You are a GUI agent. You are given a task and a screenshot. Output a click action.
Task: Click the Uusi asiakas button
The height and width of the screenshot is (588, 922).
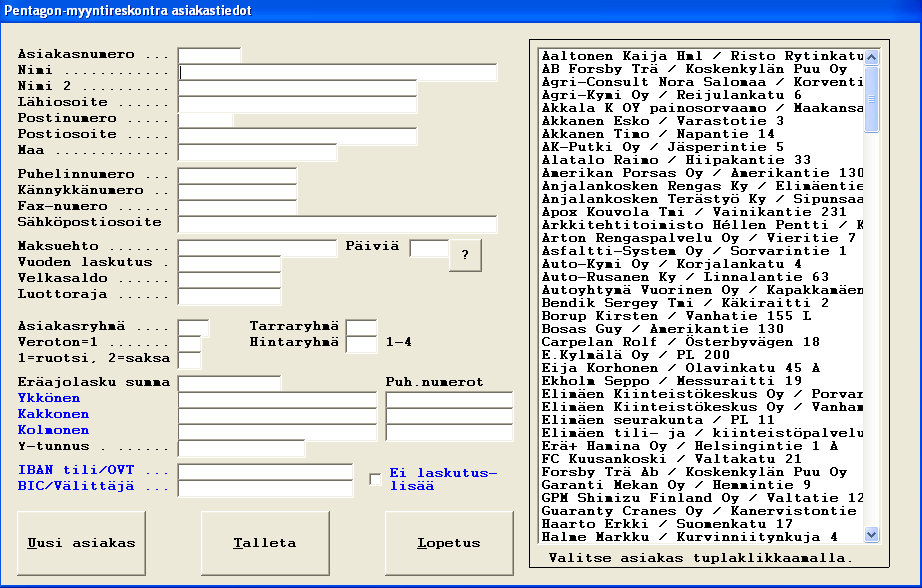(81, 544)
